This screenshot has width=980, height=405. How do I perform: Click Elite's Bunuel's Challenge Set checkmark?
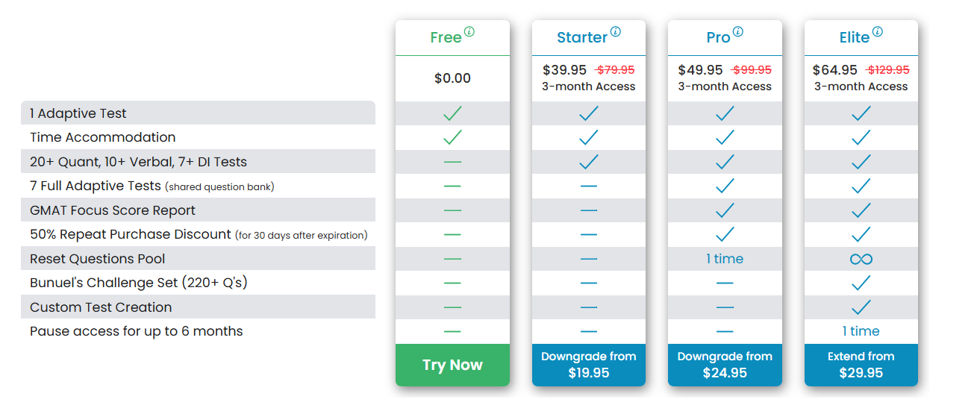pos(861,283)
